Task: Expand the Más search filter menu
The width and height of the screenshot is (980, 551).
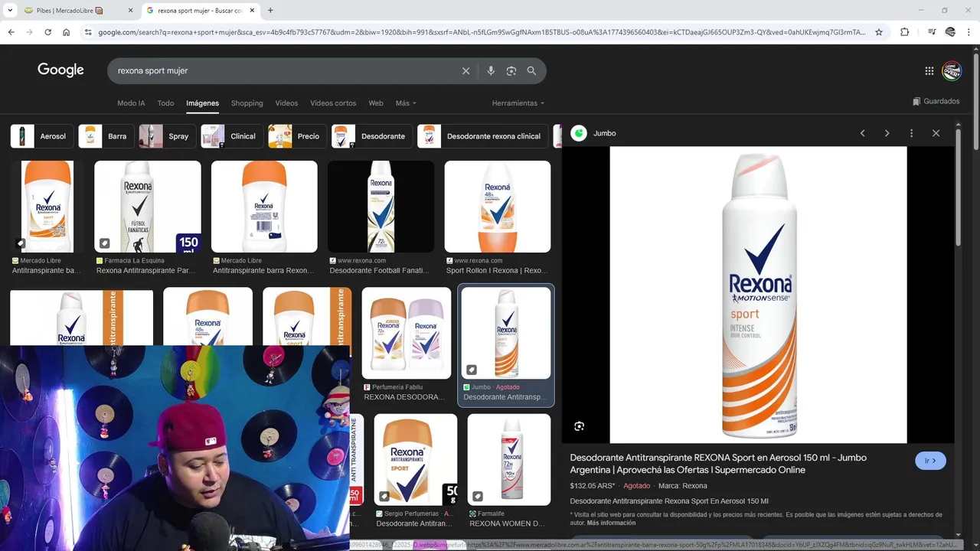Action: [x=406, y=103]
